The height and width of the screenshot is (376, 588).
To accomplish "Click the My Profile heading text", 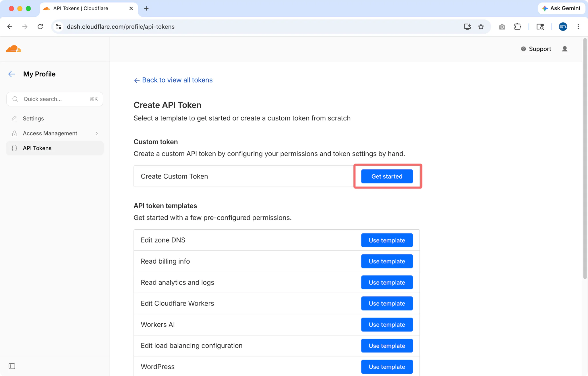I will pyautogui.click(x=39, y=74).
